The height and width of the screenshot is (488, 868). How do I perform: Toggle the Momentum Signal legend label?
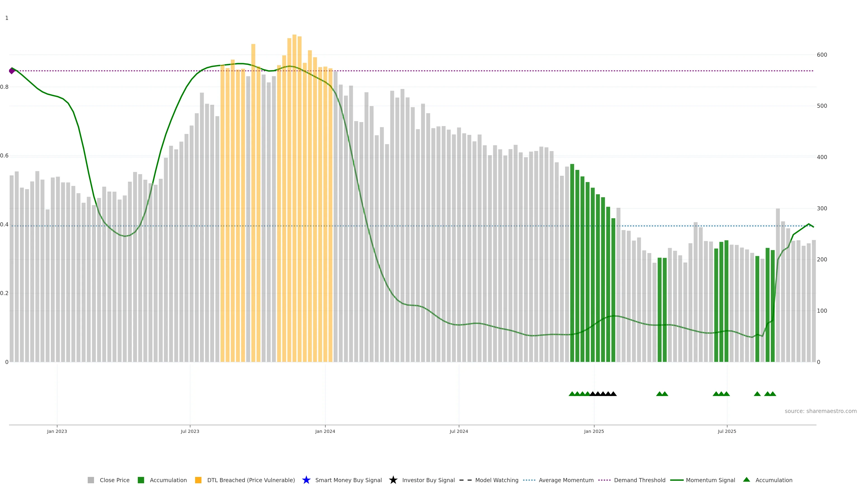pos(710,480)
